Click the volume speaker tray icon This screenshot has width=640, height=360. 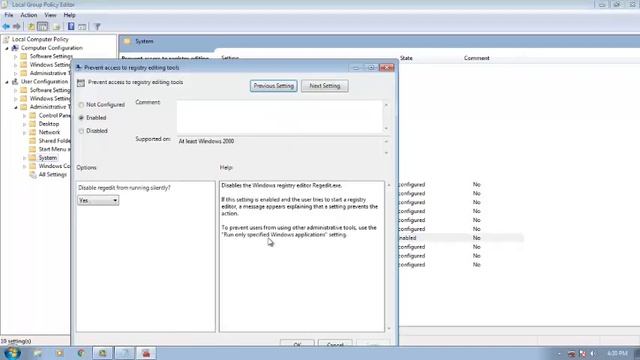pos(593,353)
